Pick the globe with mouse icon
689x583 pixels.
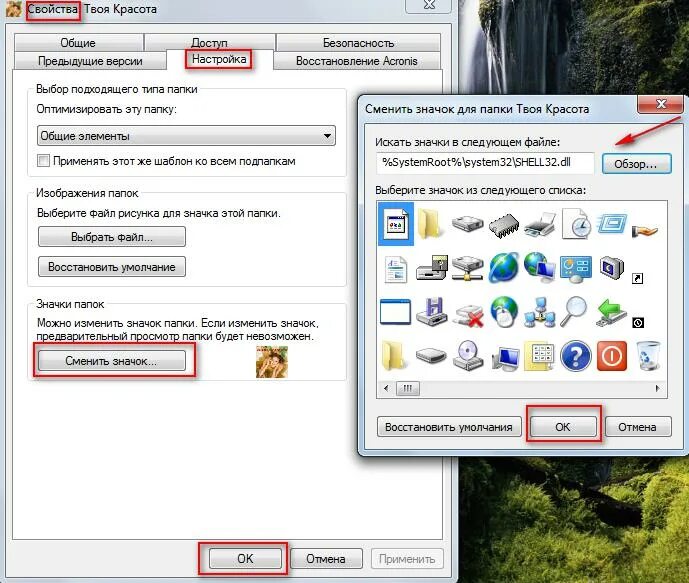click(504, 311)
